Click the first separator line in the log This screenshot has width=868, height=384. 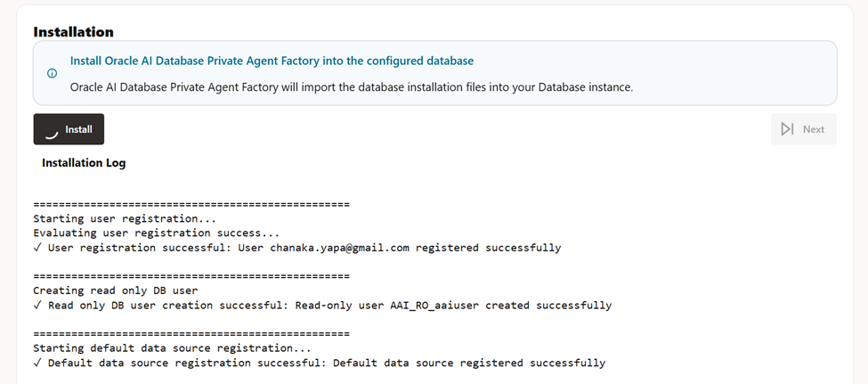(191, 204)
